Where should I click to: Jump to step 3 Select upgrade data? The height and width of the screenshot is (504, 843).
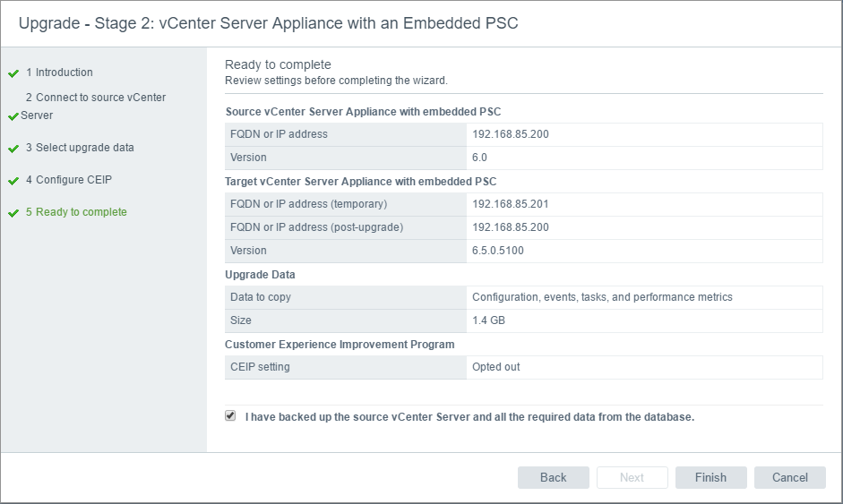click(80, 148)
